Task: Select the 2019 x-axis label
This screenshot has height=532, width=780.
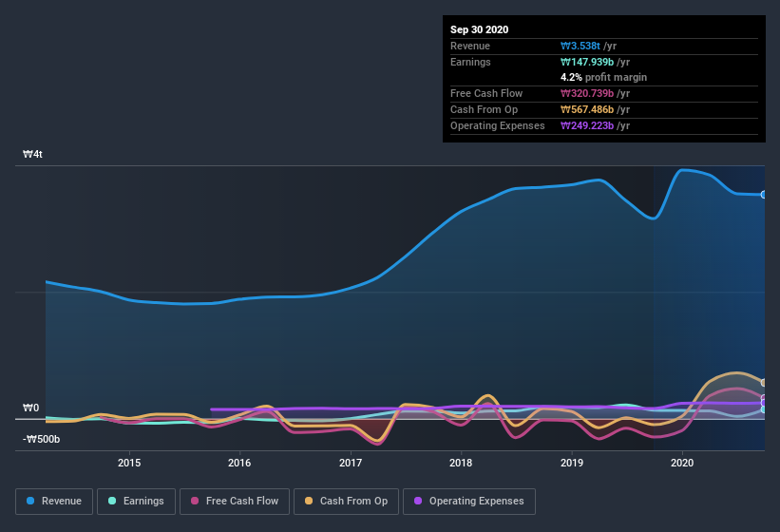Action: tap(572, 463)
